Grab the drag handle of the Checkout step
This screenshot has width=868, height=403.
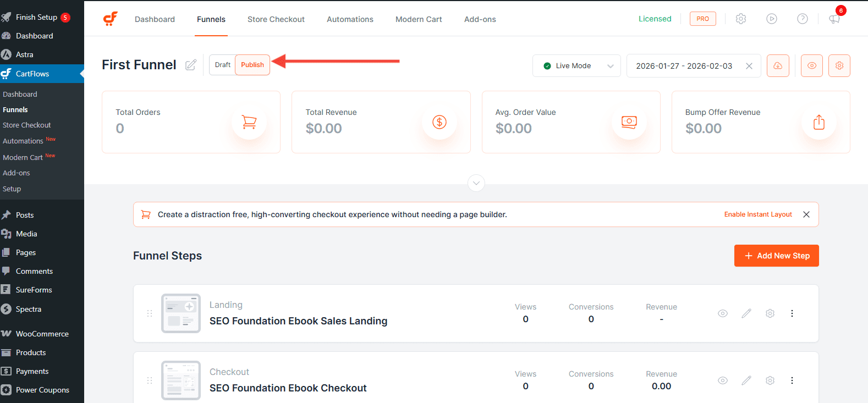pyautogui.click(x=150, y=380)
